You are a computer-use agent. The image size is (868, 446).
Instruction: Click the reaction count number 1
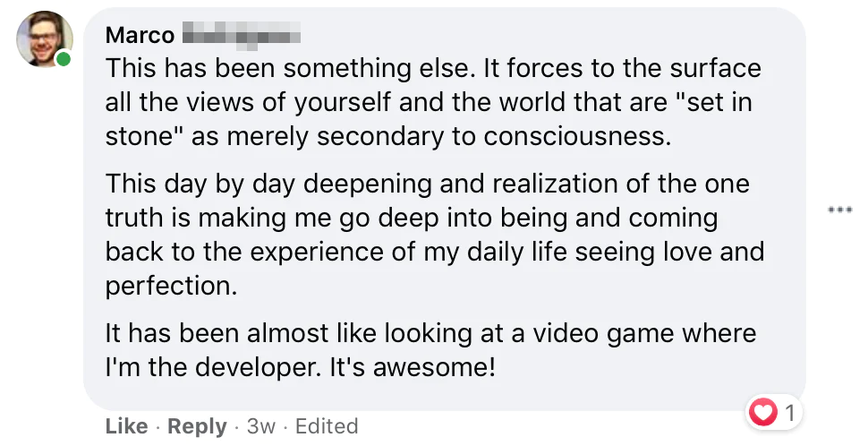point(790,413)
